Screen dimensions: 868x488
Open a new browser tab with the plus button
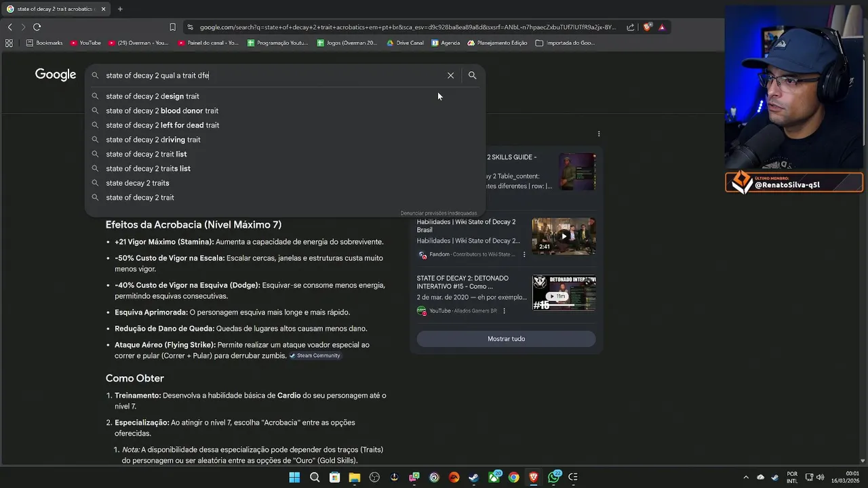point(120,9)
